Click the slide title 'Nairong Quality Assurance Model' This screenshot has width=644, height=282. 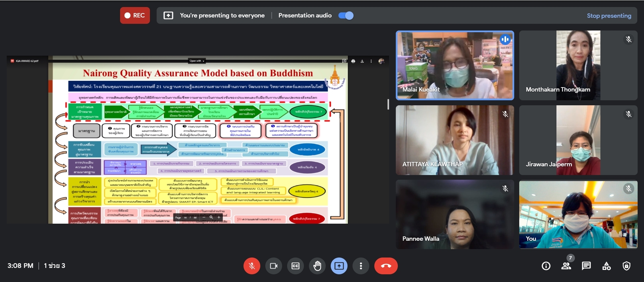198,73
